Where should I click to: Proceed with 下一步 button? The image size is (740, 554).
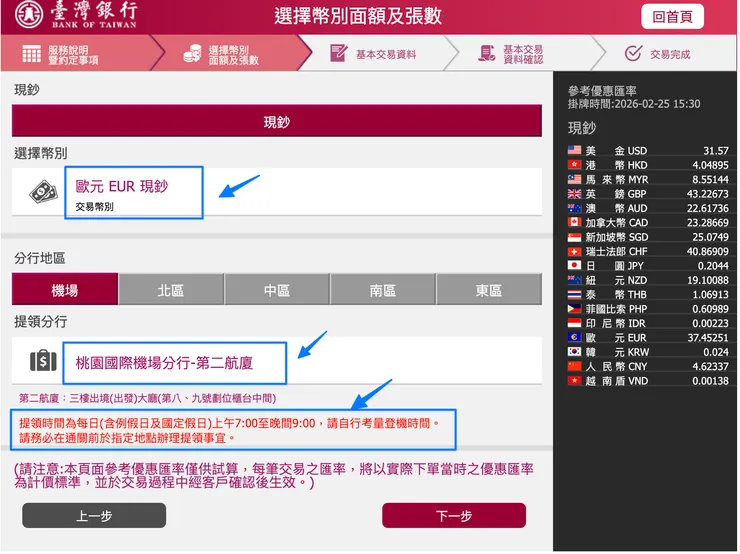click(x=454, y=516)
